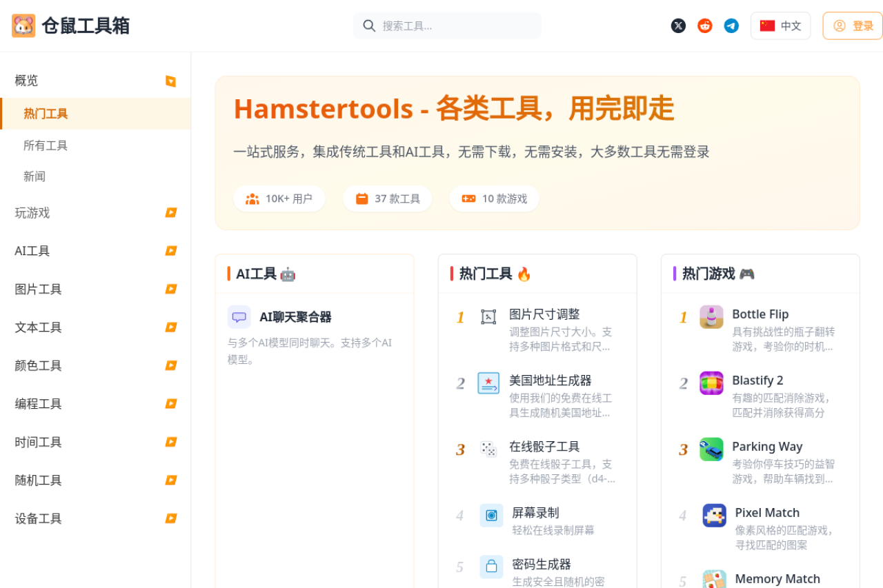883x588 pixels.
Task: Click the 在线骰子工具 dice icon
Action: pos(488,449)
